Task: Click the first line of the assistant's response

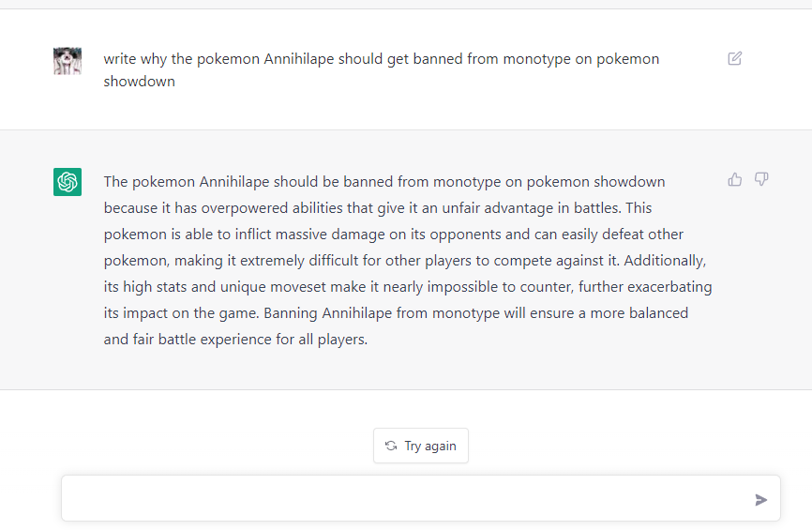Action: click(x=384, y=182)
